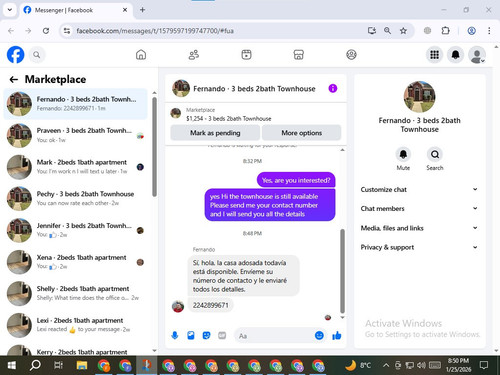Screen dimensions: 500x375
Task: Click the $1,254 - 3 beds 2bath Townhouse listing
Action: click(x=229, y=118)
